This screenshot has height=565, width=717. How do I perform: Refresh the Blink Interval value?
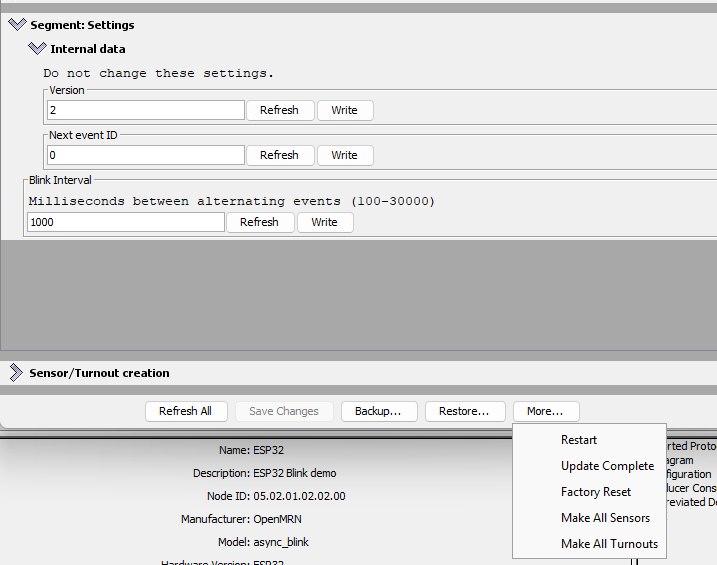[260, 222]
